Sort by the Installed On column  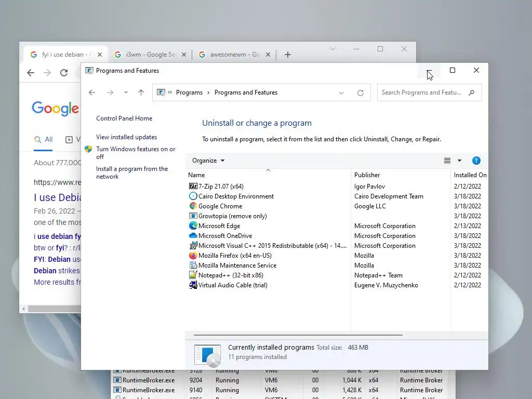click(x=470, y=175)
